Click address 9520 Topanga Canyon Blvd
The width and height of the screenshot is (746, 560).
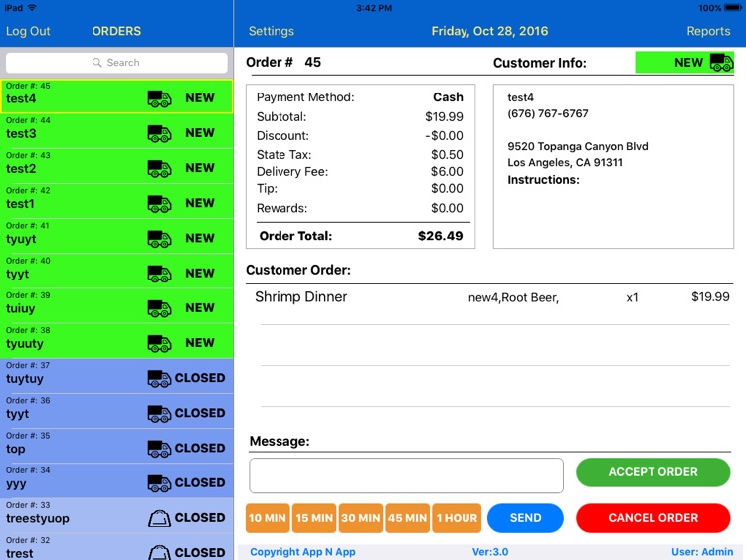click(x=578, y=146)
